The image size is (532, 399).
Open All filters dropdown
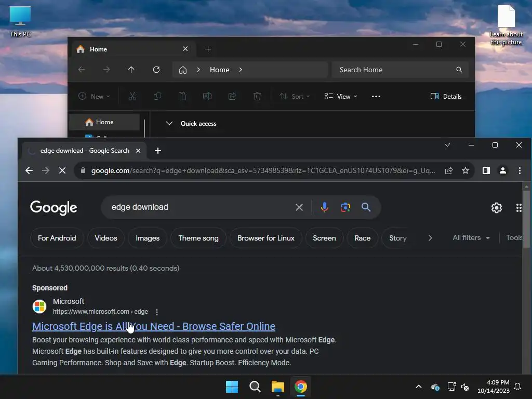pyautogui.click(x=471, y=238)
